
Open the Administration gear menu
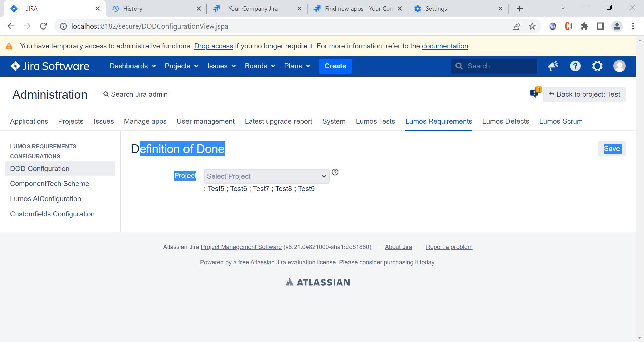[597, 66]
